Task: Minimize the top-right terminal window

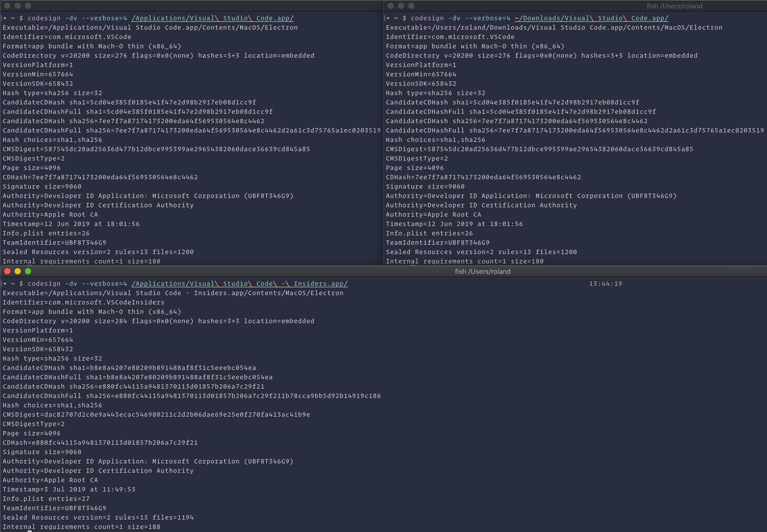Action: click(x=401, y=6)
